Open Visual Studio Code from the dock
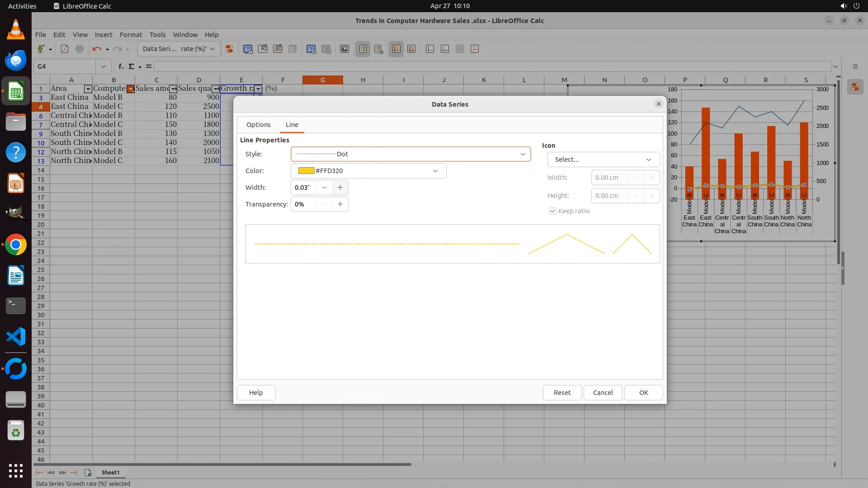 click(16, 337)
